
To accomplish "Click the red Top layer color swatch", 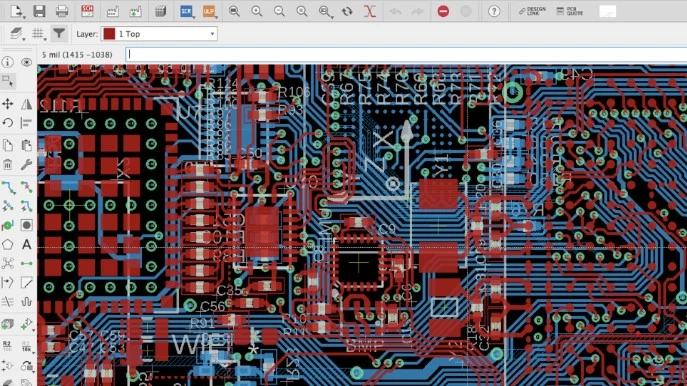I will click(109, 34).
